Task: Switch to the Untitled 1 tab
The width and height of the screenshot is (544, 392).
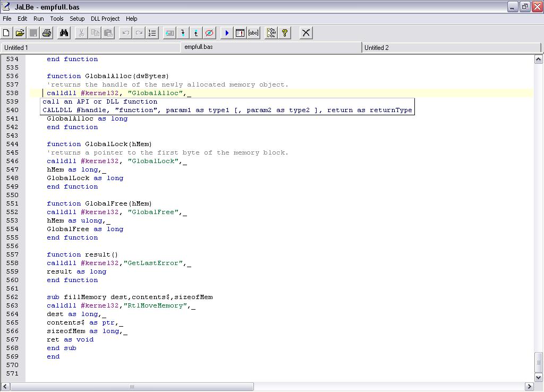Action: [x=16, y=48]
